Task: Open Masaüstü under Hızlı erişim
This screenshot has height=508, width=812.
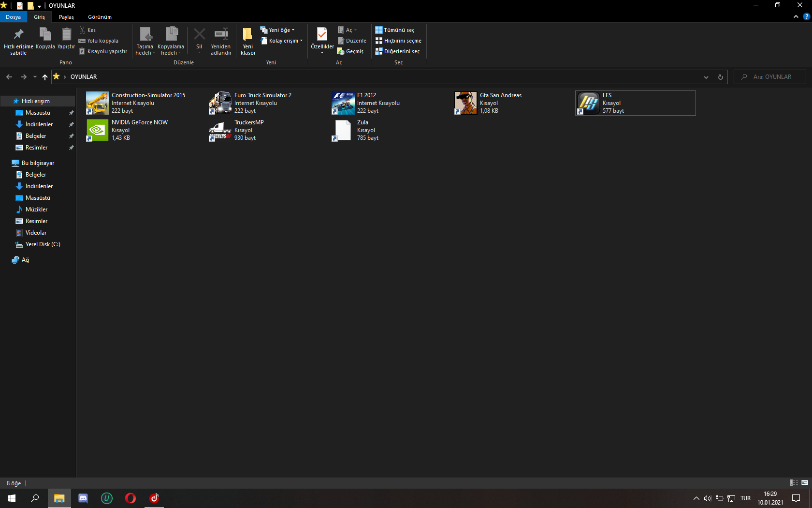Action: click(x=38, y=113)
